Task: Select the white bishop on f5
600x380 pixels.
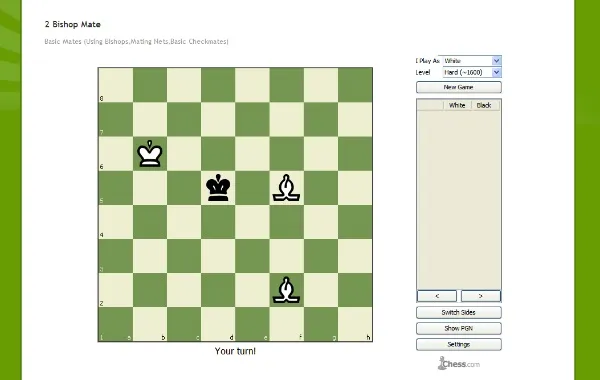Action: [x=286, y=188]
